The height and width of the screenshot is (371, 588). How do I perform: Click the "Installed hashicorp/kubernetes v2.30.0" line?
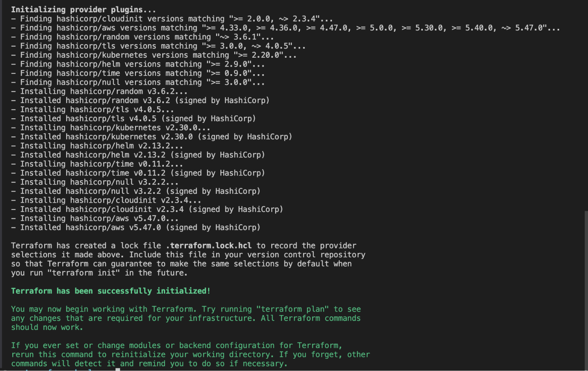(152, 137)
